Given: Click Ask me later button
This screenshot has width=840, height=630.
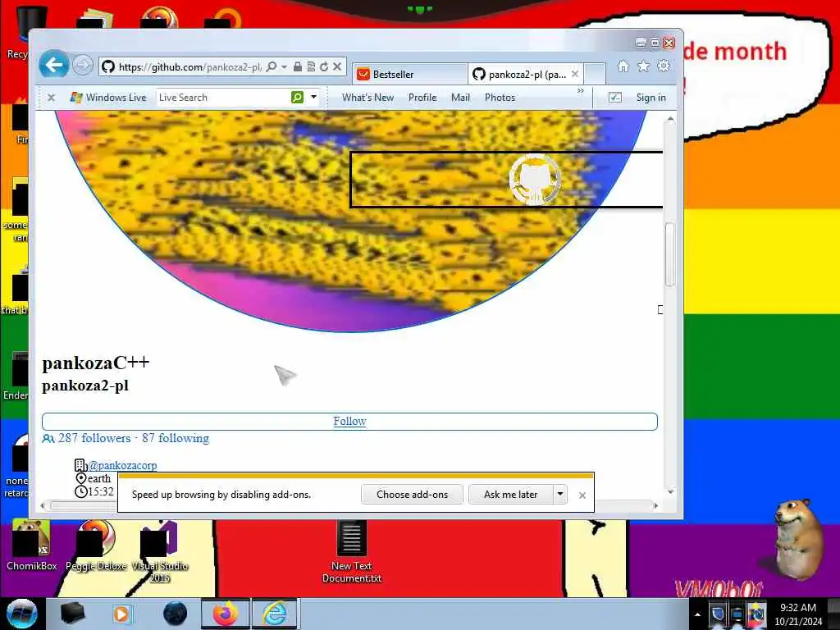Looking at the screenshot, I should (510, 495).
